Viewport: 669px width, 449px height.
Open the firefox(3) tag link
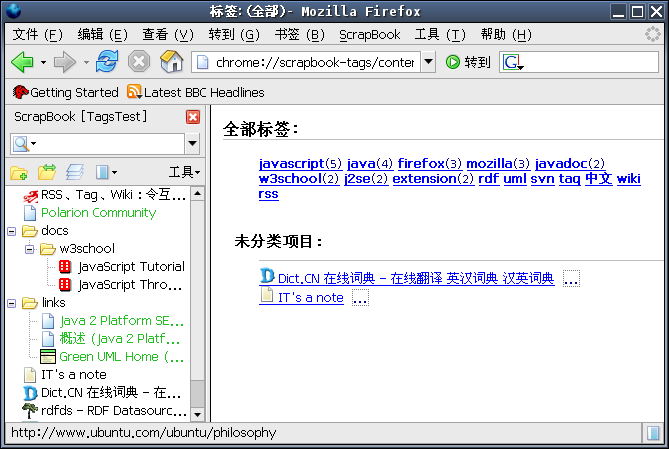[x=430, y=164]
